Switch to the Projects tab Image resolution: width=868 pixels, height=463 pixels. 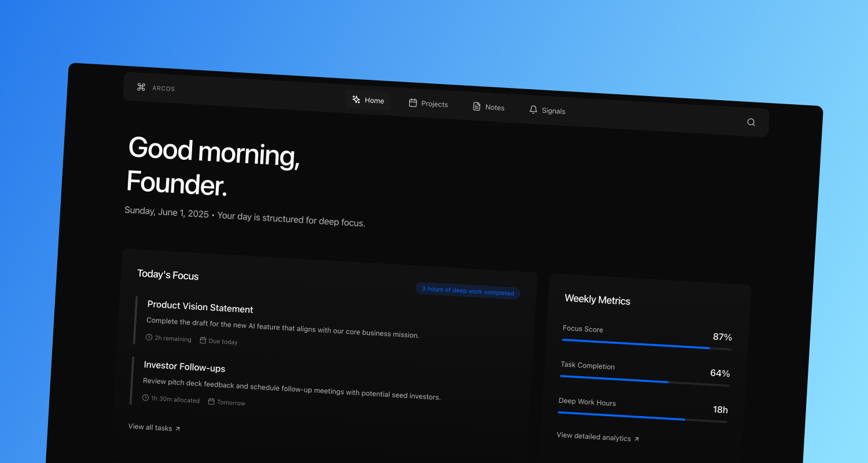[x=428, y=104]
